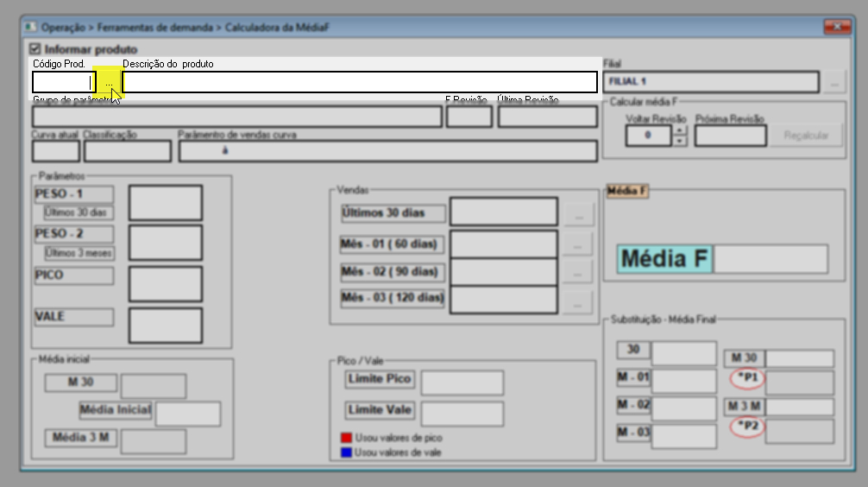Click the Mês - 01 (60 dias) value field
This screenshot has height=487, width=868.
504,244
